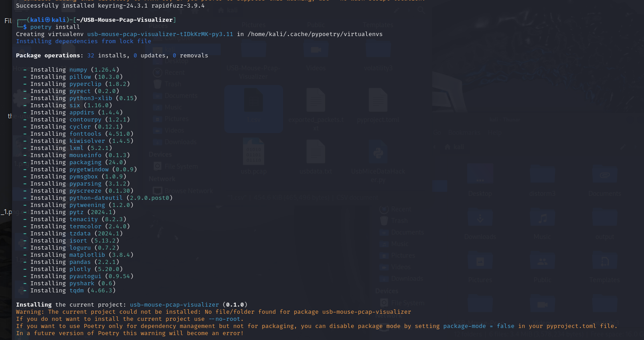Image resolution: width=644 pixels, height=340 pixels.
Task: Click '1.csv' status bar text in middle file manager
Action: [303, 197]
